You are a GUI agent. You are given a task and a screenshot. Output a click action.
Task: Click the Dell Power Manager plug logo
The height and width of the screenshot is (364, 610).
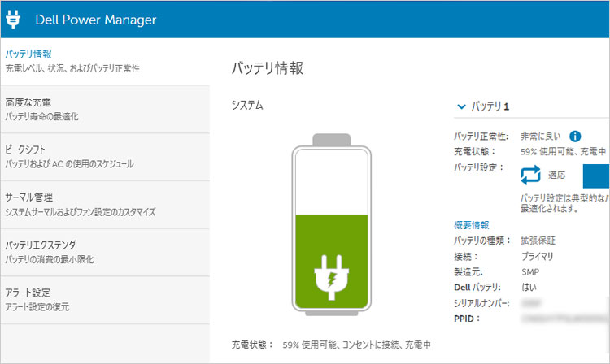click(x=13, y=19)
